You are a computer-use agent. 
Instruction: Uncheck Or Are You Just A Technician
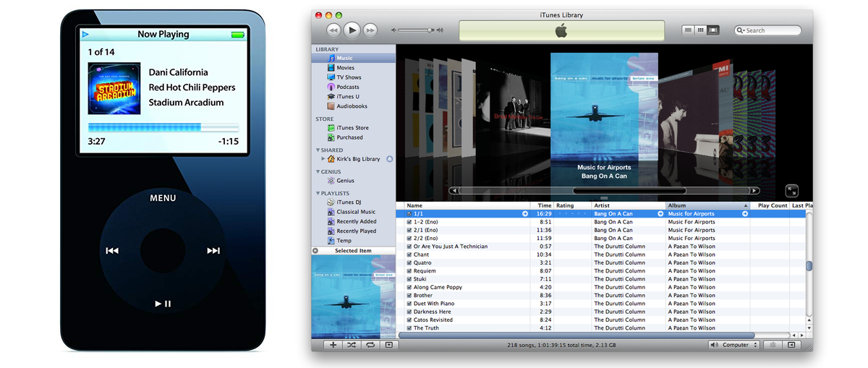pyautogui.click(x=409, y=247)
